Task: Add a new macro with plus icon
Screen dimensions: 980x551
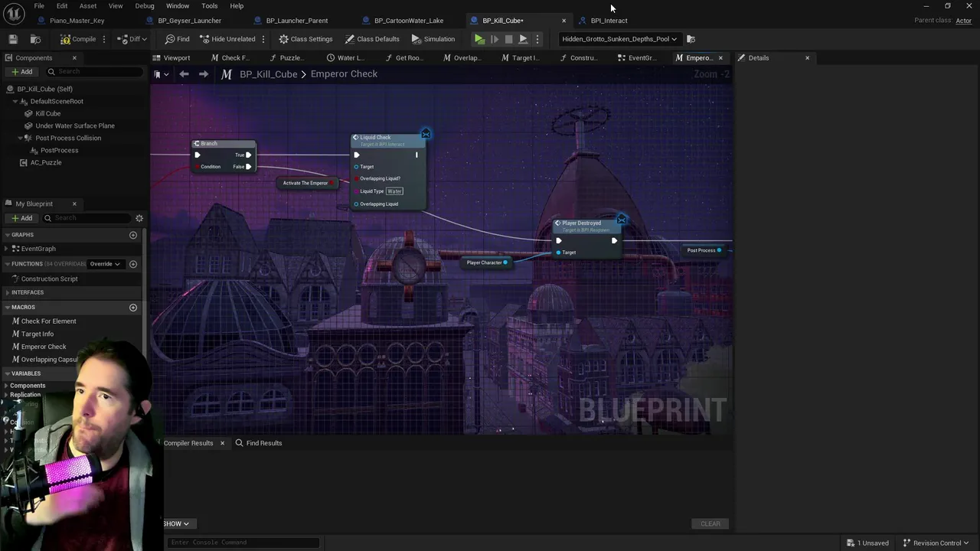Action: tap(133, 308)
